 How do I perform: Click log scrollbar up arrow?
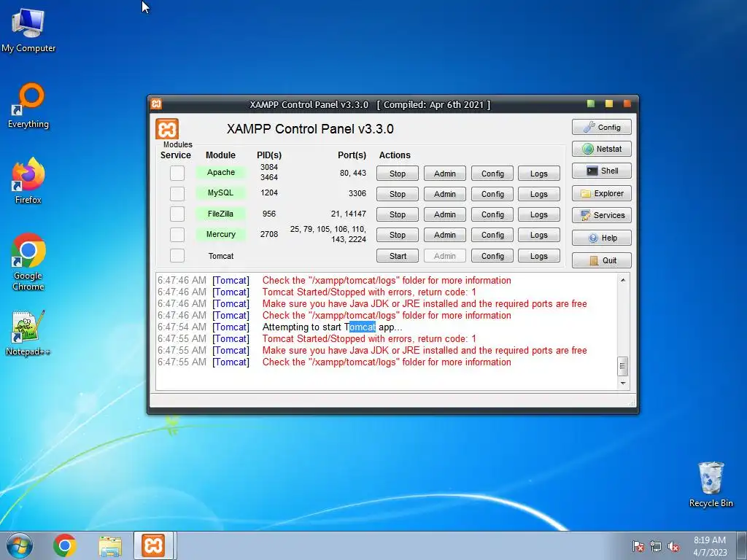623,280
